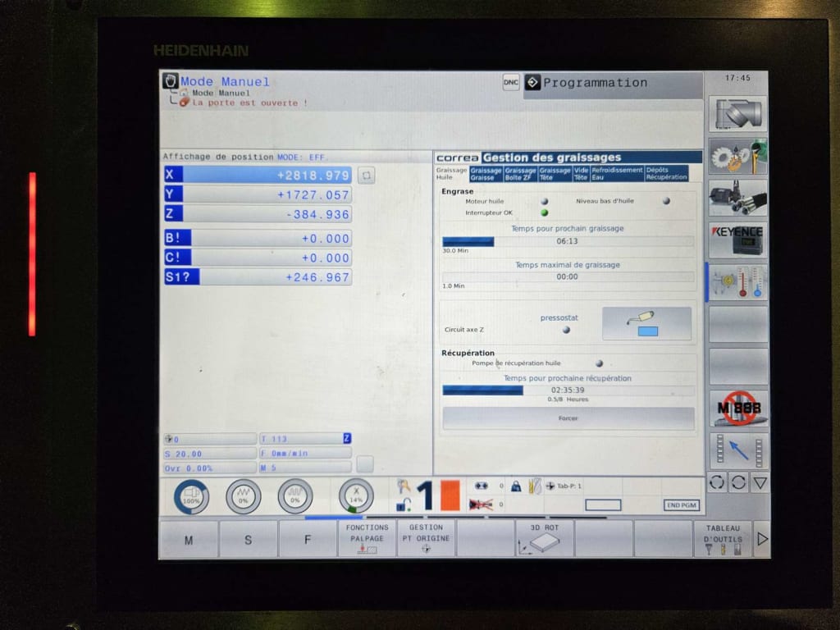Click the blue arrow pointer icon

[x=737, y=450]
